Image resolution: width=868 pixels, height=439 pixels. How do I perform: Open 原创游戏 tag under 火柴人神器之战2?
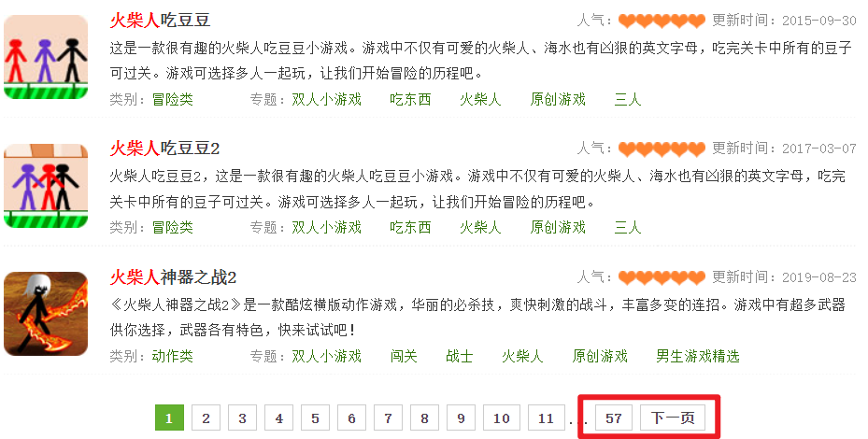pos(600,356)
